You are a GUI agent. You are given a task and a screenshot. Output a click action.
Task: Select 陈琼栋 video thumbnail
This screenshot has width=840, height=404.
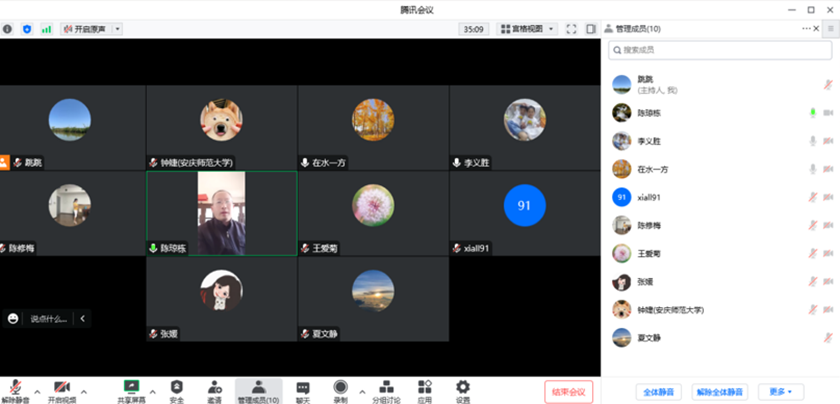click(221, 213)
